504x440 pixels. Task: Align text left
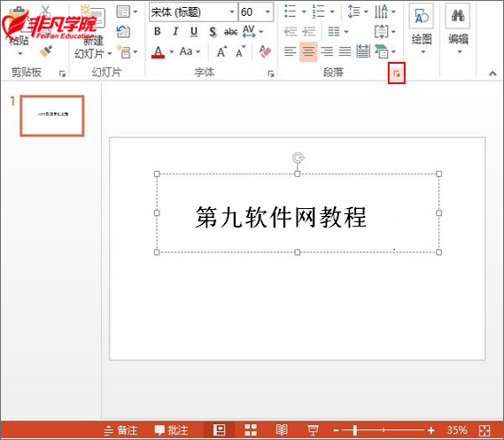(x=290, y=51)
